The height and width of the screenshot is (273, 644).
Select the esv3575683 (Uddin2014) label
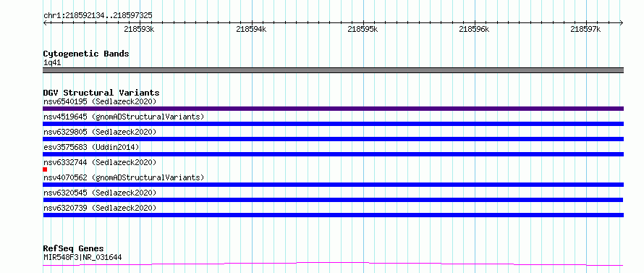[91, 147]
